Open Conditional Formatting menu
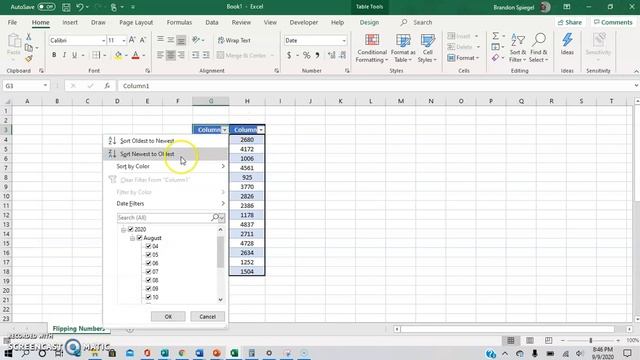Viewport: 640px width, 360px height. click(x=371, y=48)
